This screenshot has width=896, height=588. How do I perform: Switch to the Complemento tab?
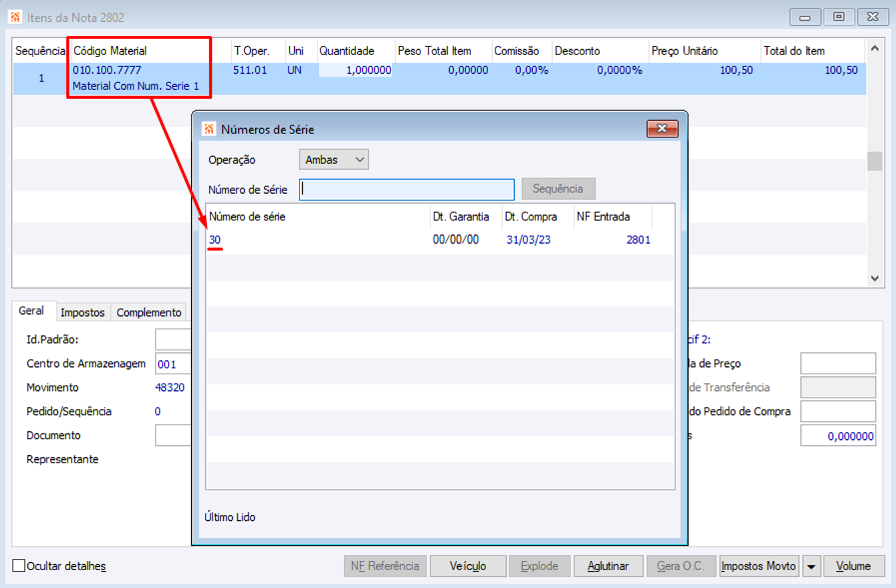[x=149, y=313]
